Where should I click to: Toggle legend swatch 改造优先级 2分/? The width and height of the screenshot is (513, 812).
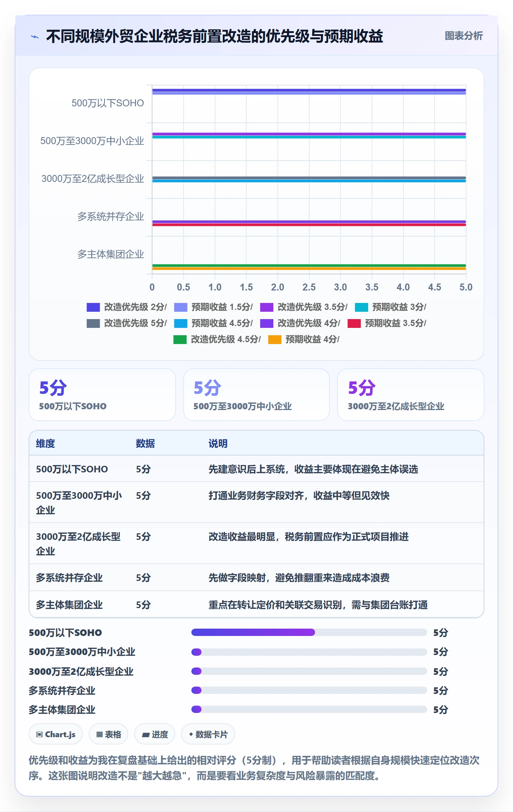pyautogui.click(x=93, y=307)
